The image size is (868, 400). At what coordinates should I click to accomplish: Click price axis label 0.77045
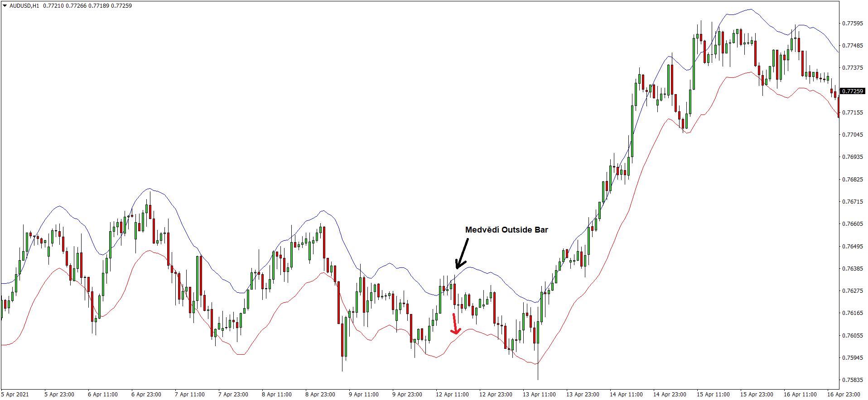tap(852, 134)
